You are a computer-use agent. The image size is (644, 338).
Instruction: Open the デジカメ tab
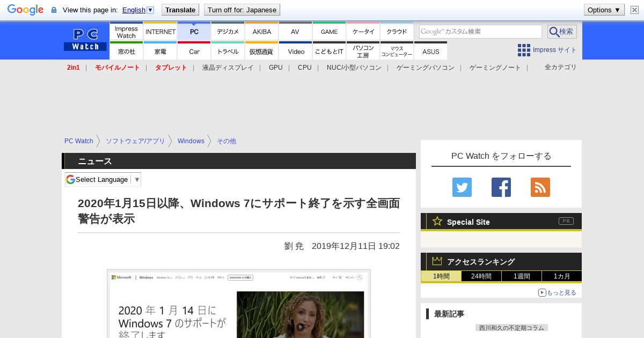(x=228, y=32)
